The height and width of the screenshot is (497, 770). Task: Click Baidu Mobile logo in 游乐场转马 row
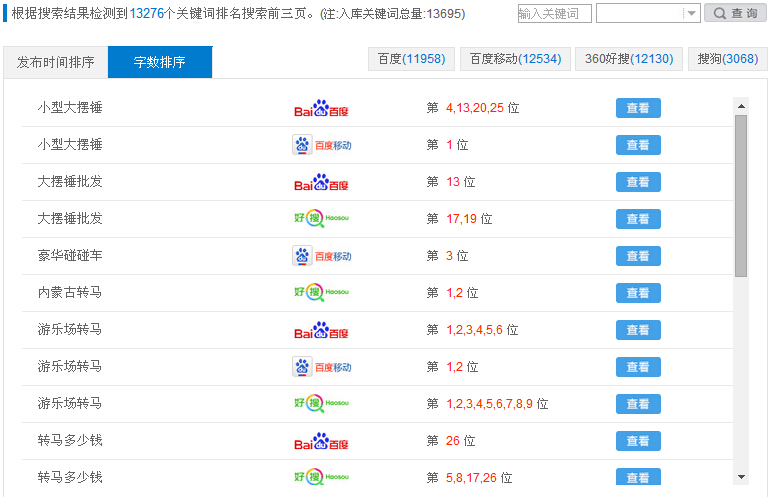tap(322, 367)
